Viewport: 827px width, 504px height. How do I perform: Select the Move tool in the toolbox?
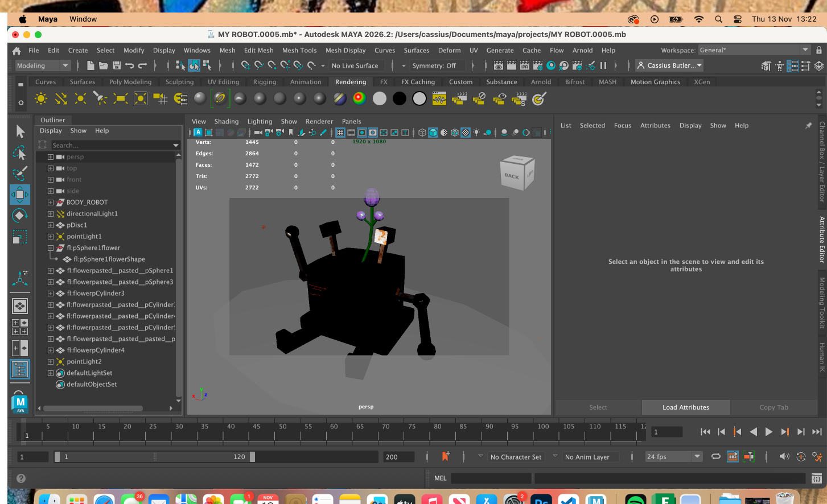click(20, 195)
